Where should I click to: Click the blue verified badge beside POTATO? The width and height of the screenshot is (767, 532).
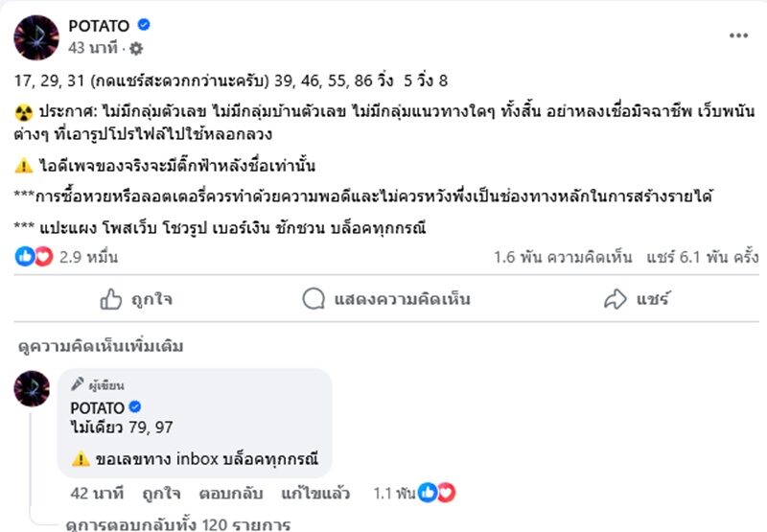[x=143, y=26]
